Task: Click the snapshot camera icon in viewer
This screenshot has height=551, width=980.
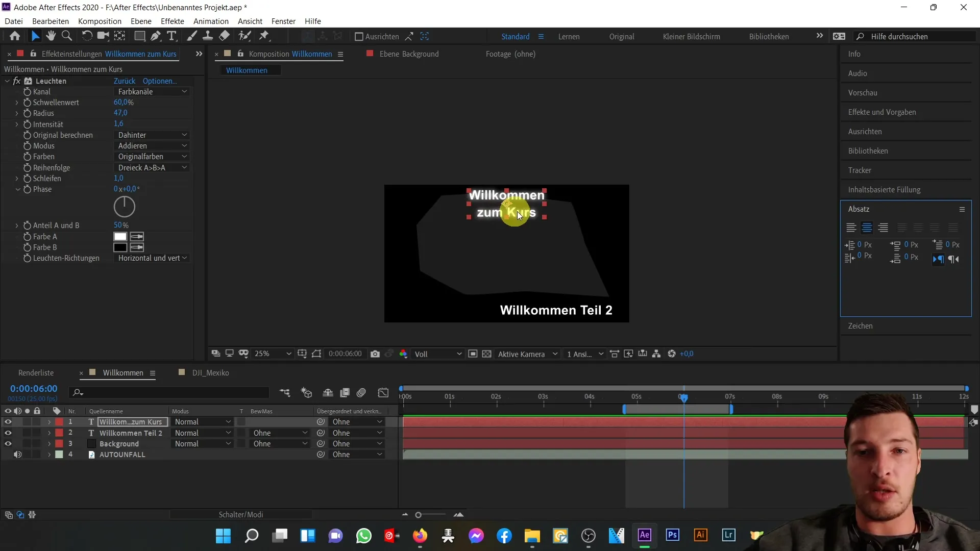Action: tap(375, 354)
